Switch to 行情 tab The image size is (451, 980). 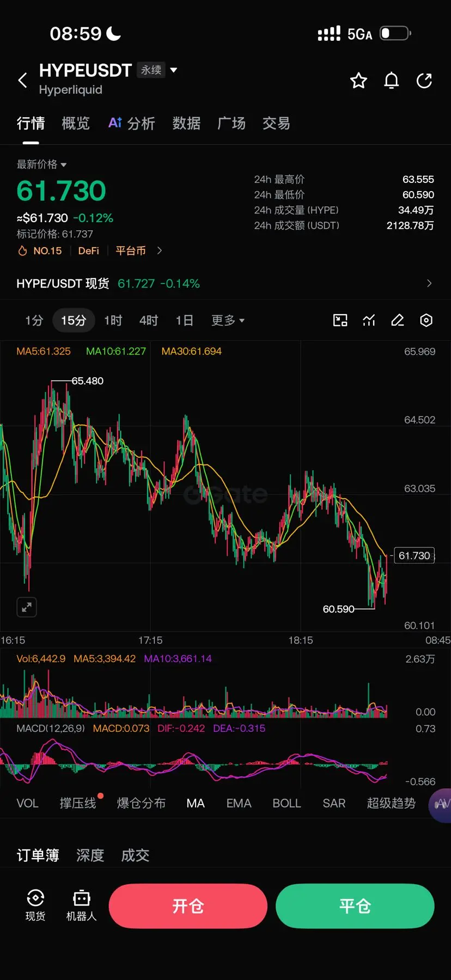(31, 124)
